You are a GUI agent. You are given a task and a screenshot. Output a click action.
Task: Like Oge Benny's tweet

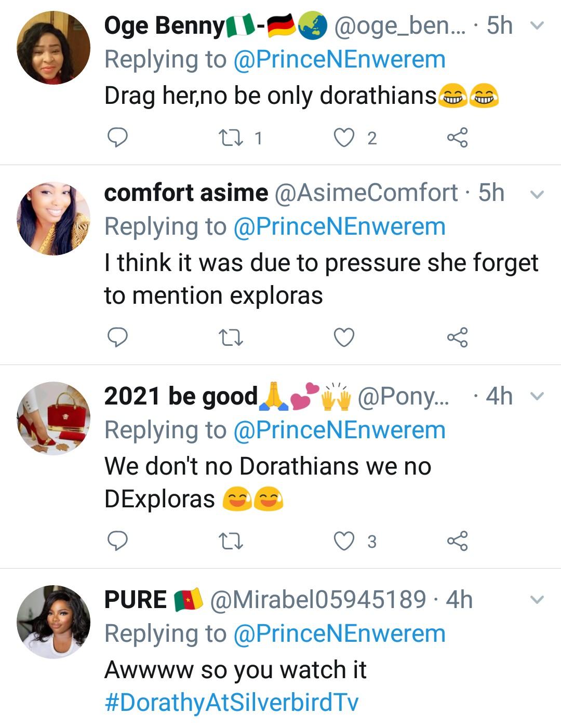(343, 138)
